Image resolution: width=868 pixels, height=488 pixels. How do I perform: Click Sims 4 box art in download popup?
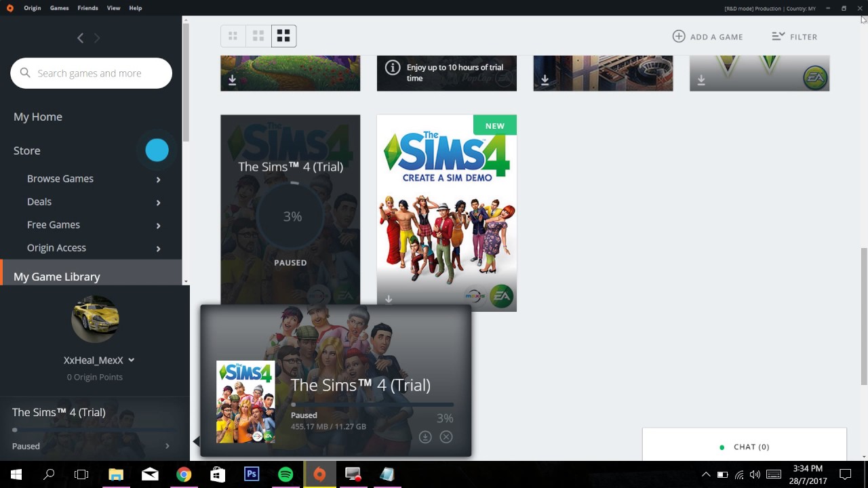245,402
